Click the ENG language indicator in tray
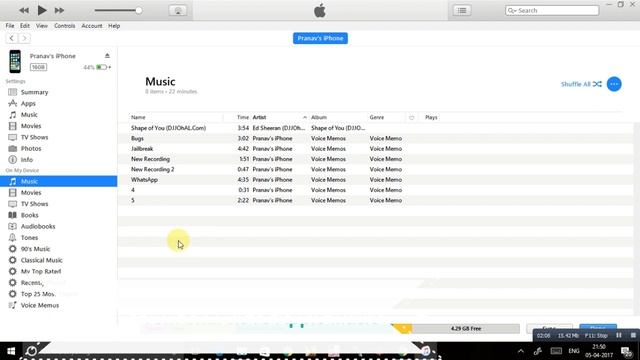 coord(574,351)
